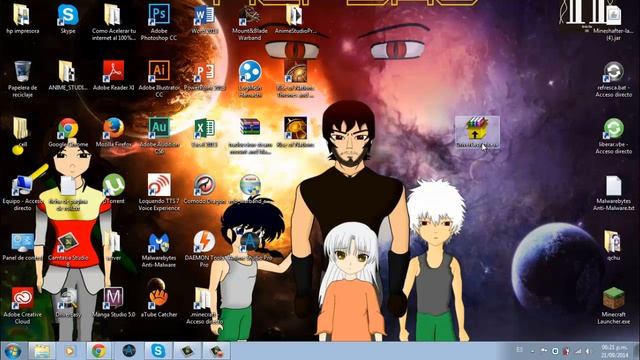Screen dimensions: 640x360
Task: Open Loquendo TTS 7 Voice Experience
Action: click(159, 192)
